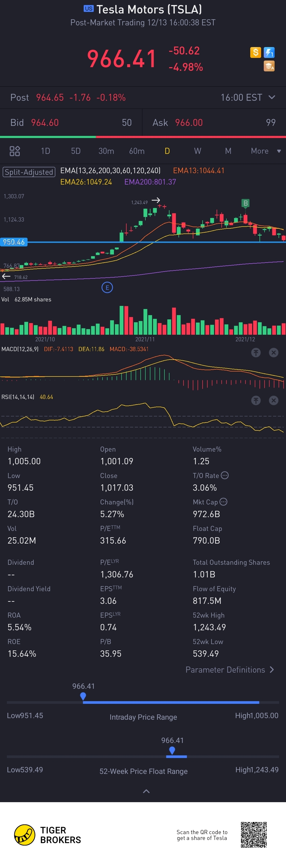This screenshot has height=868, width=286.
Task: Open the More timeframes dropdown
Action: (x=266, y=151)
